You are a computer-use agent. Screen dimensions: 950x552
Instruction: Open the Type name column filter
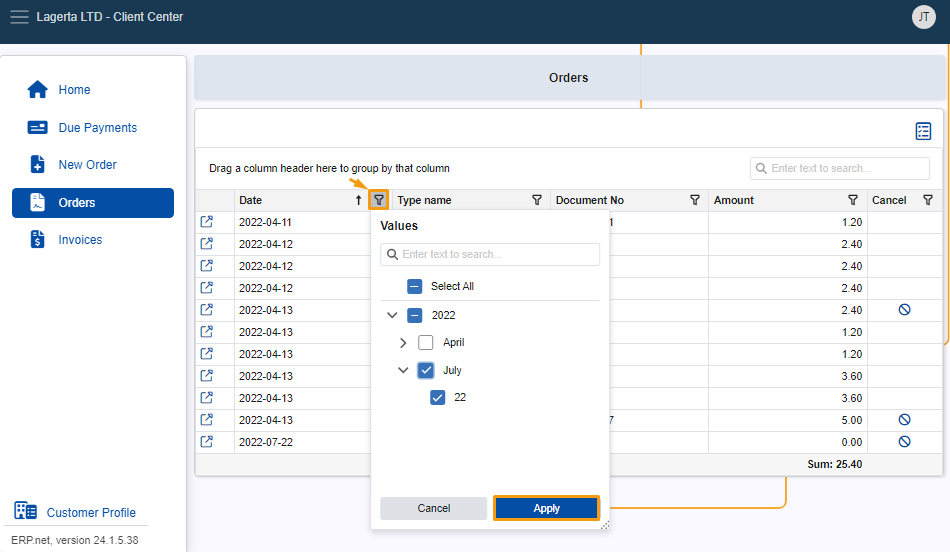pyautogui.click(x=537, y=200)
